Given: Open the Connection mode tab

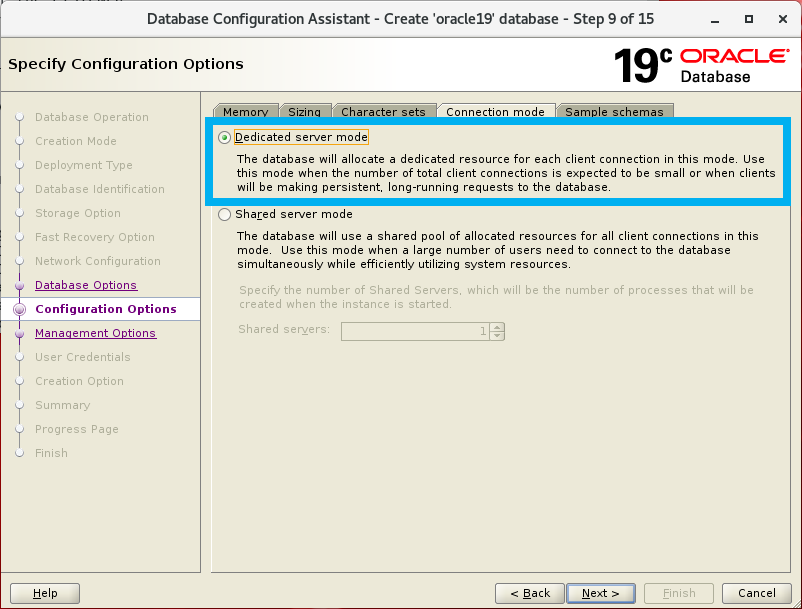Looking at the screenshot, I should [x=495, y=111].
